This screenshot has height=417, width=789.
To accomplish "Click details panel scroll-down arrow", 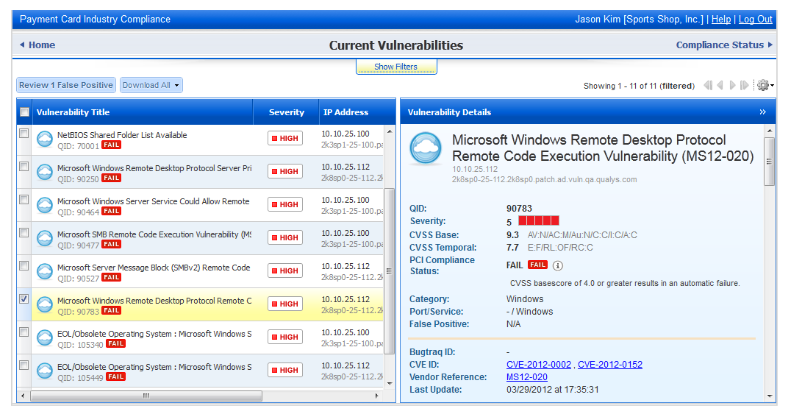I will tap(769, 396).
